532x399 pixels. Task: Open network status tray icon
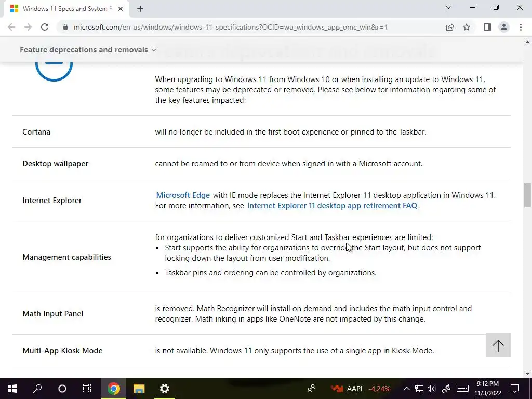pos(419,389)
